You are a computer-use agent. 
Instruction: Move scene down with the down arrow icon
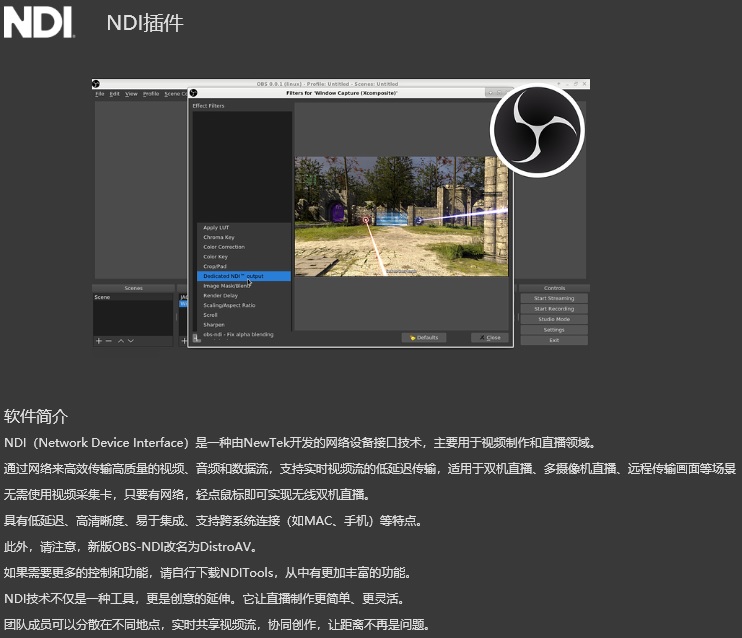tap(131, 341)
